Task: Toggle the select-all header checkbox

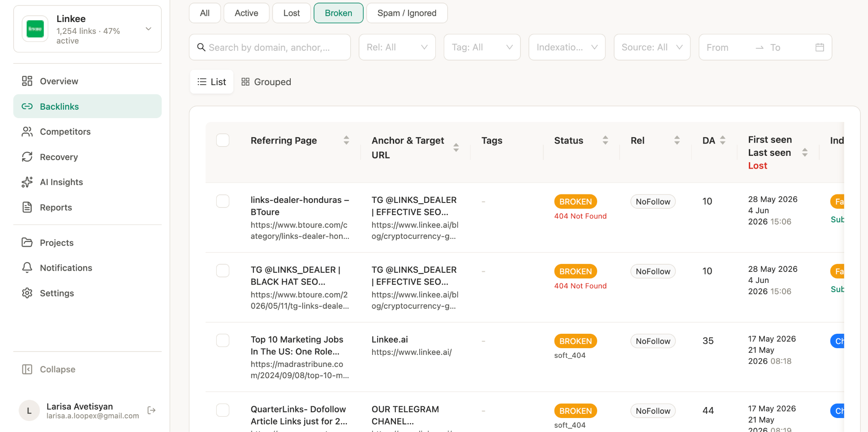Action: pos(223,140)
